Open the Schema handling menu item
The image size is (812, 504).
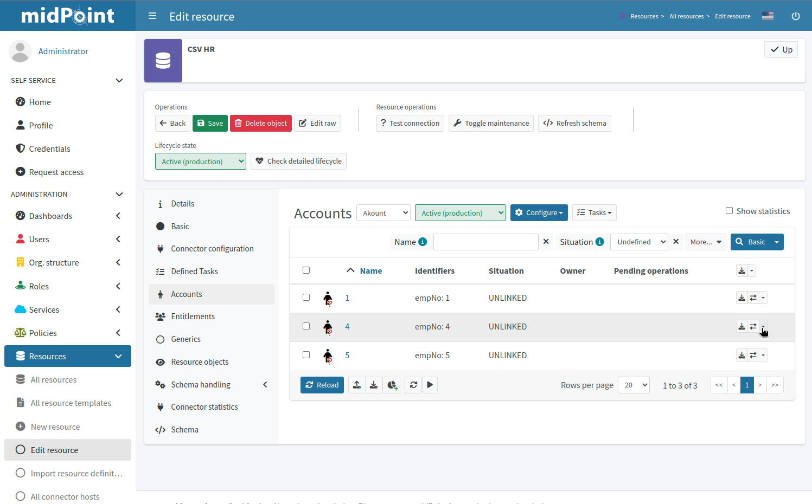(x=212, y=385)
